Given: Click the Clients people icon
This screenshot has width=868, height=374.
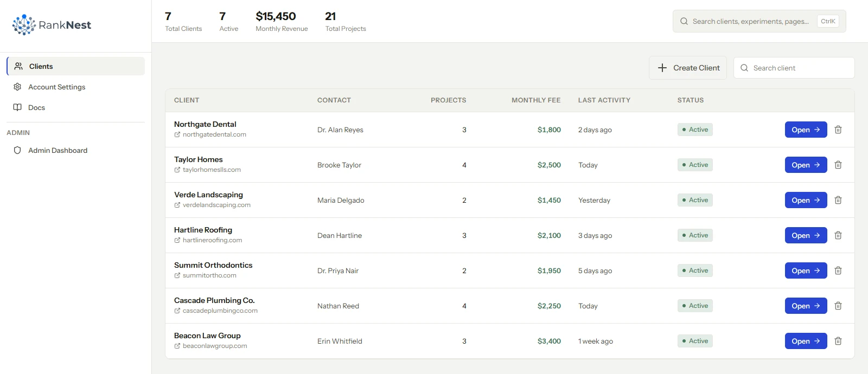Looking at the screenshot, I should tap(18, 66).
